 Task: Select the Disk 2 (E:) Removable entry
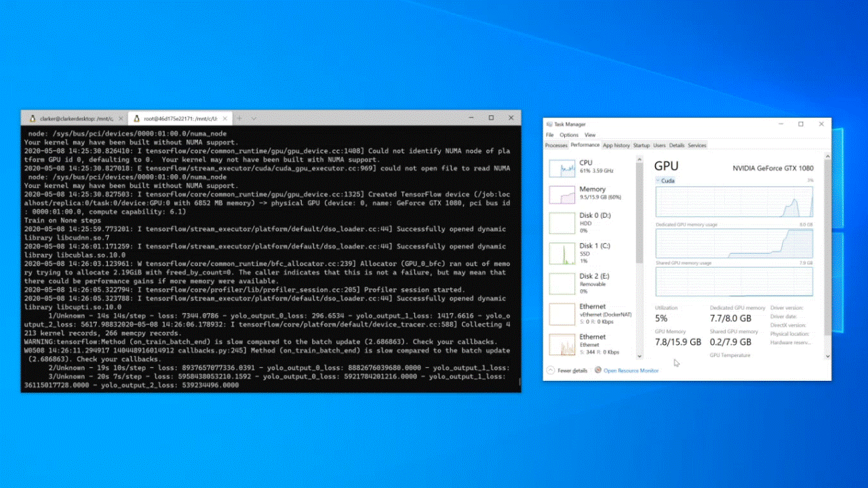click(x=561, y=283)
